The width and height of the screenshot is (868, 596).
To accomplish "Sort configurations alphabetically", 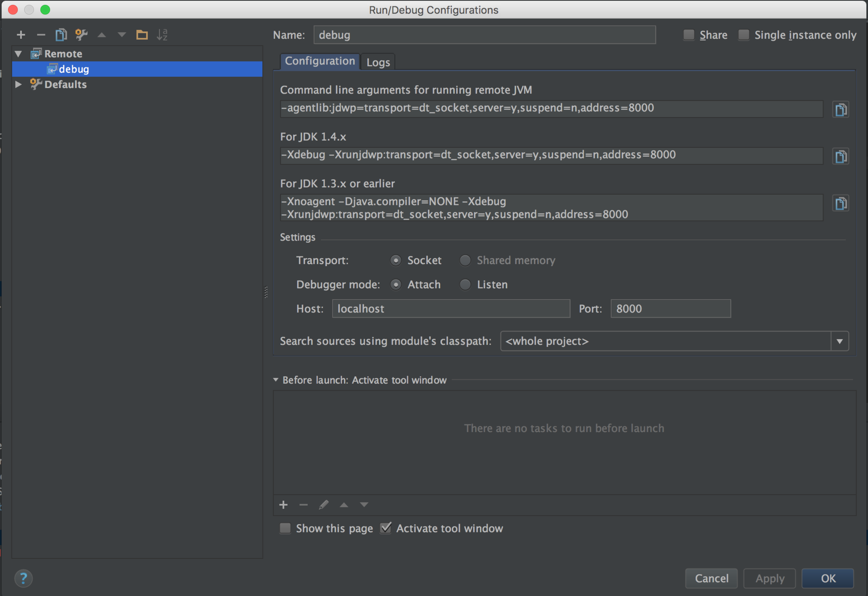I will tap(162, 34).
